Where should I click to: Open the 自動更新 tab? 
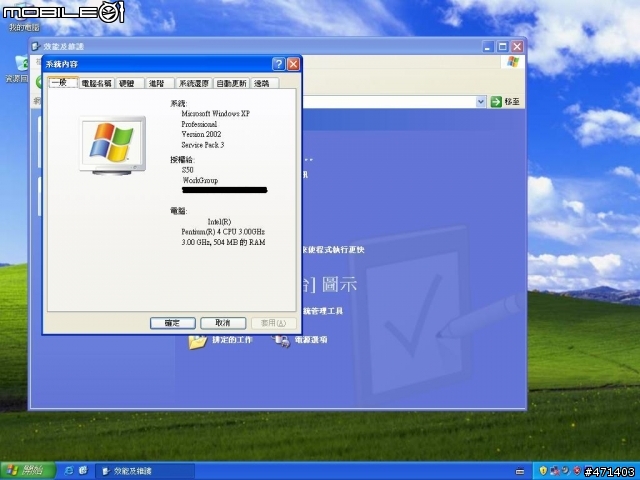click(x=231, y=83)
